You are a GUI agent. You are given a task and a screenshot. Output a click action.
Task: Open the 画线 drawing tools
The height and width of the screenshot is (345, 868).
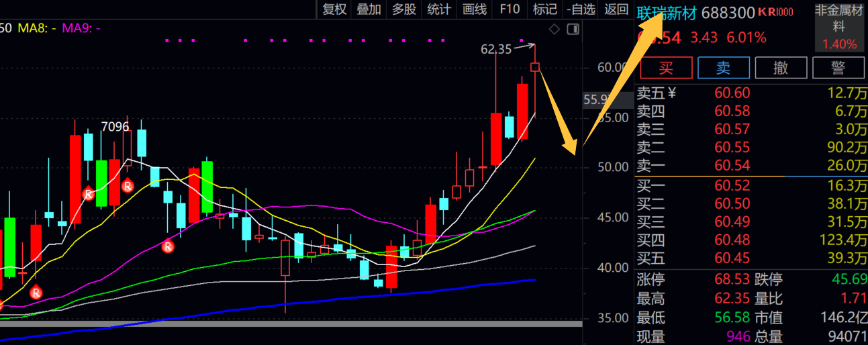[475, 9]
